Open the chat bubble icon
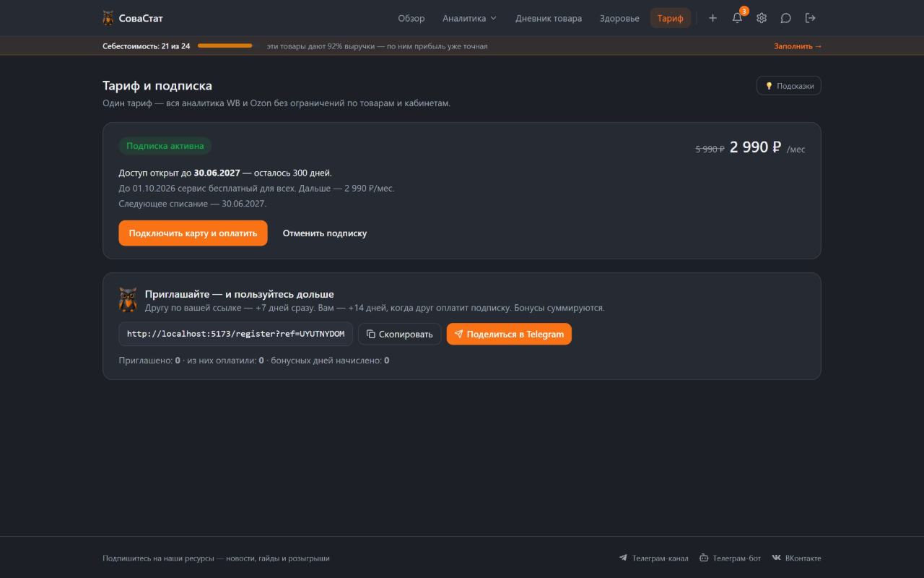 [786, 18]
